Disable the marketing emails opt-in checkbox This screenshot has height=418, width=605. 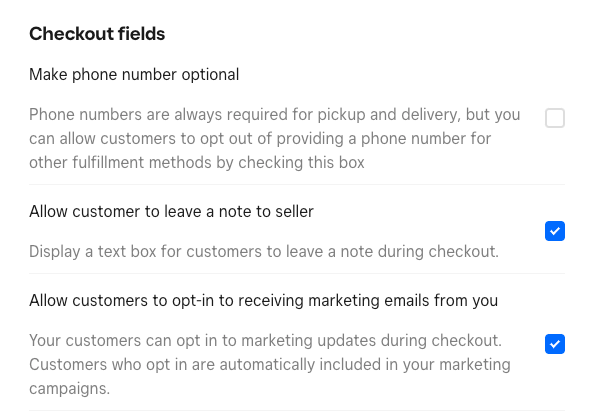(555, 345)
